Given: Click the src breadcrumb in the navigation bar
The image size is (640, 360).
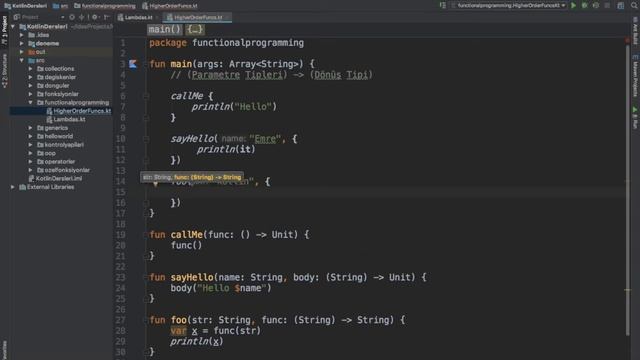Looking at the screenshot, I should click(61, 6).
